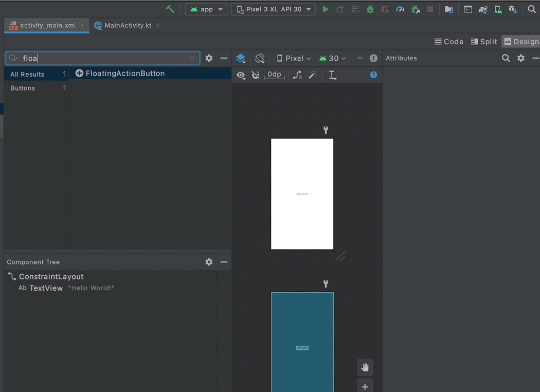Select the Buttons palette category
This screenshot has height=392, width=540.
tap(23, 88)
